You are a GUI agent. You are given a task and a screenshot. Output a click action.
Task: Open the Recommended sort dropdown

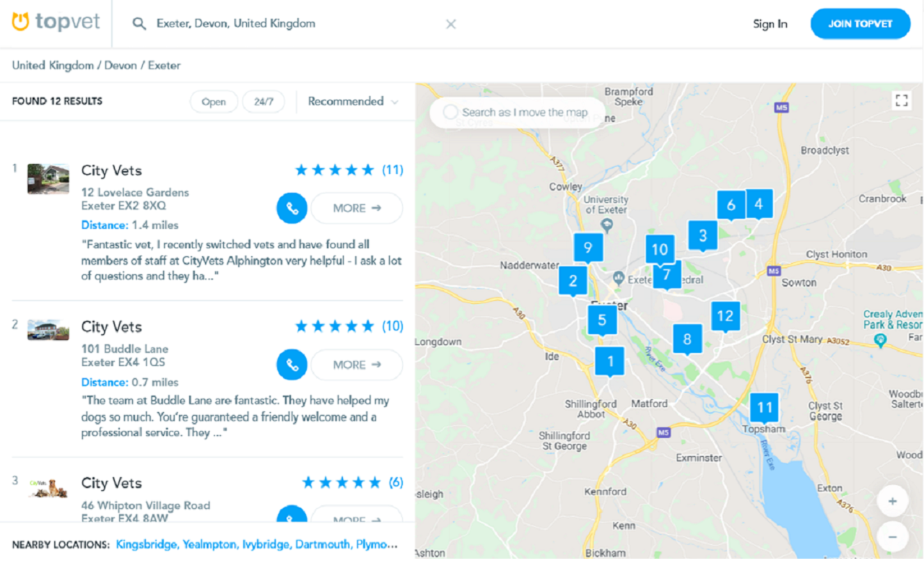click(353, 102)
